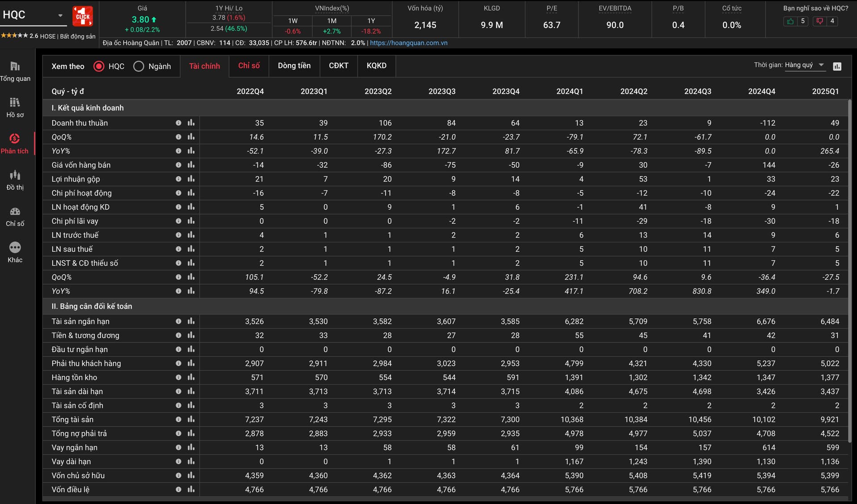Click the 1 Click red logo button
The height and width of the screenshot is (504, 857).
pyautogui.click(x=83, y=16)
